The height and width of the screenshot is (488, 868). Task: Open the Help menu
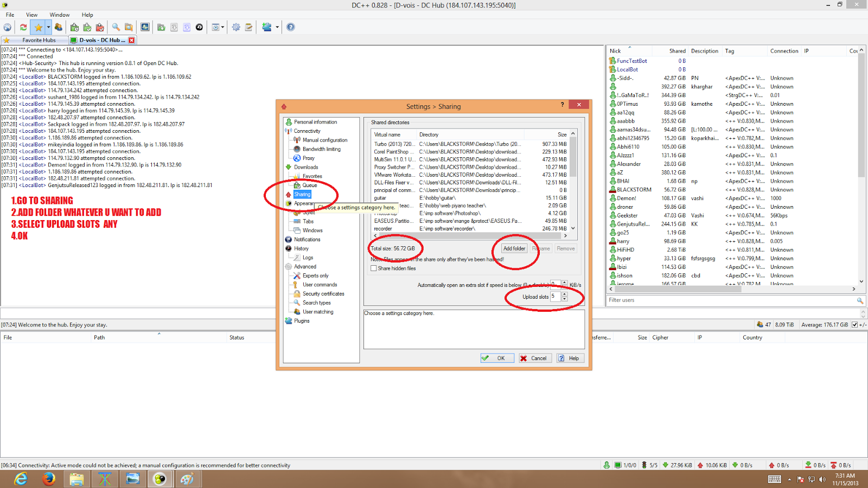click(87, 15)
